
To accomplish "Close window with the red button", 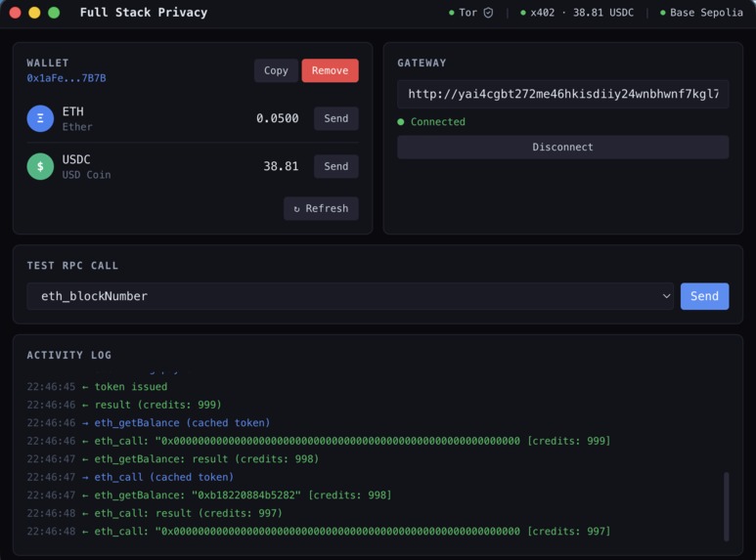I will pos(15,13).
